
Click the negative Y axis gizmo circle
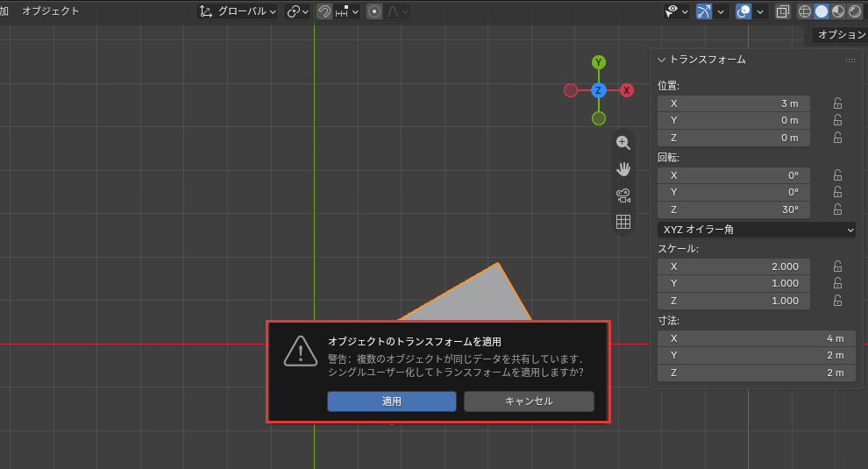click(x=599, y=118)
